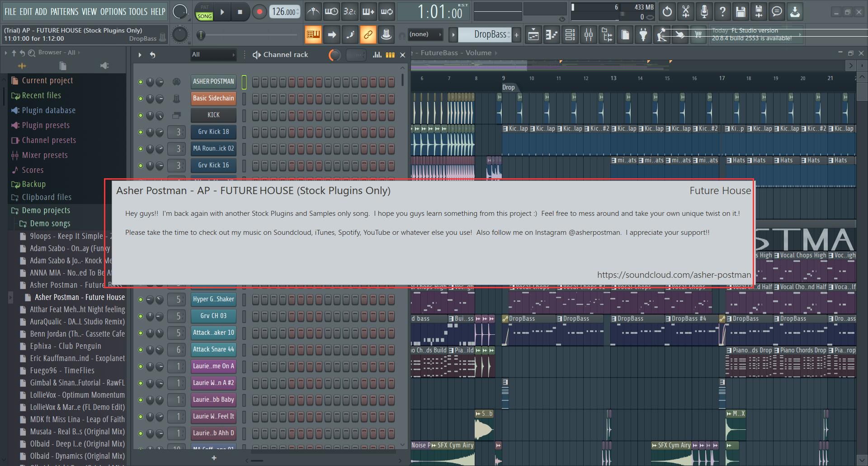Open the EDIT menu

(x=26, y=12)
